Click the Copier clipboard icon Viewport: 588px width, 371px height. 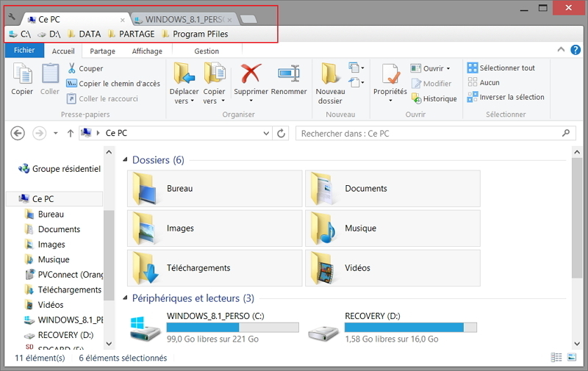tap(22, 73)
